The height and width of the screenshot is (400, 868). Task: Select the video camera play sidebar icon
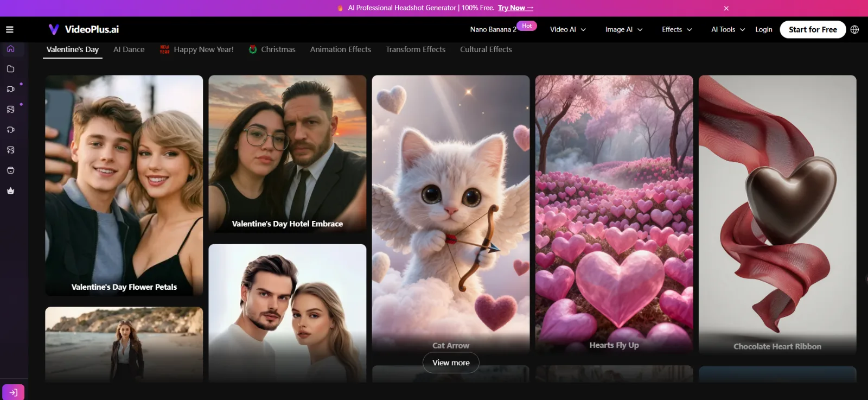(x=10, y=89)
